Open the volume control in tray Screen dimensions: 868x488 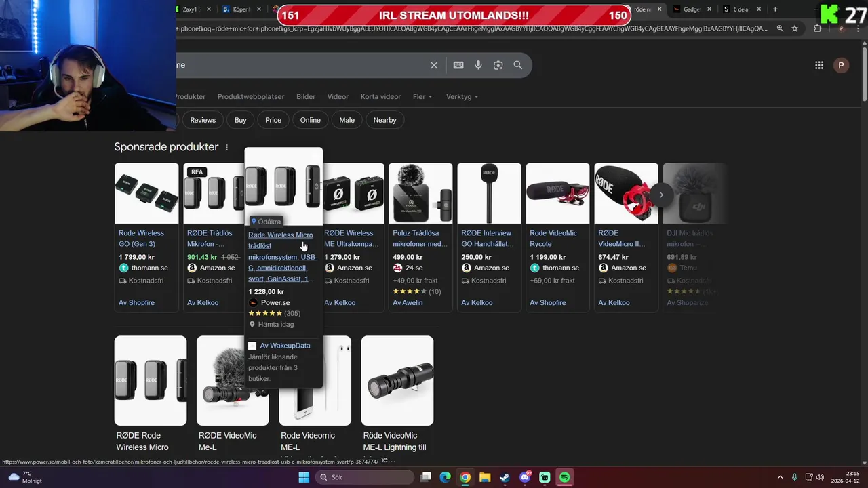[x=820, y=477]
